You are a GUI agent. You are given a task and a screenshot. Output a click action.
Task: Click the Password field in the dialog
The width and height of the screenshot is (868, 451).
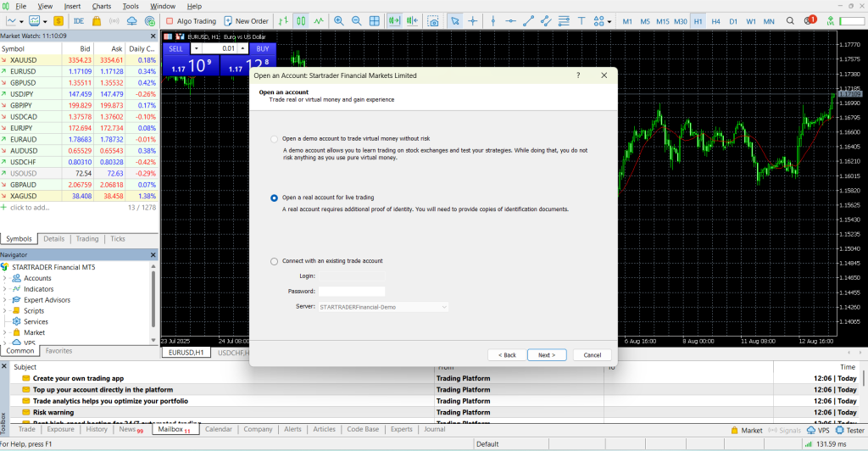click(352, 291)
